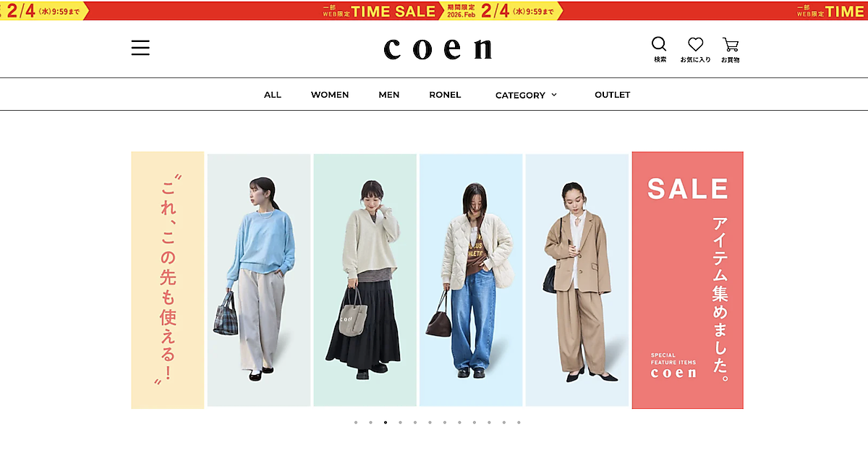The height and width of the screenshot is (456, 868).
Task: Open the RONEL section
Action: (445, 95)
